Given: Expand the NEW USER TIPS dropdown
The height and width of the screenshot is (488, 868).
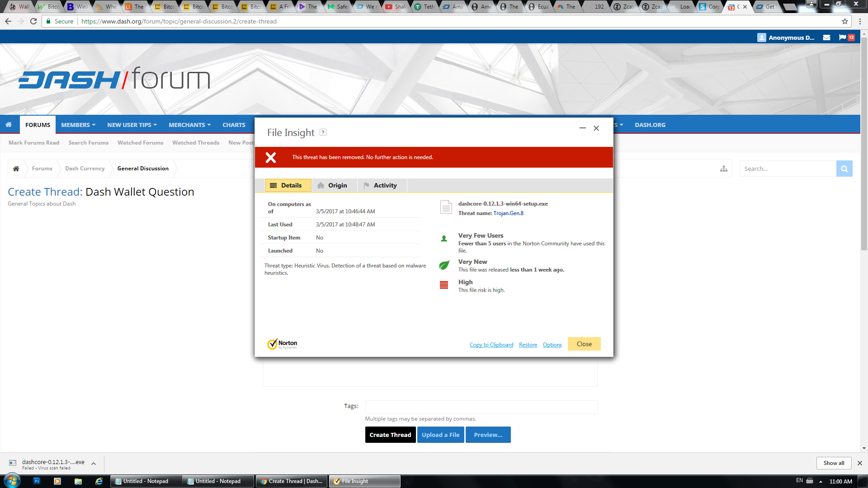Looking at the screenshot, I should click(132, 125).
